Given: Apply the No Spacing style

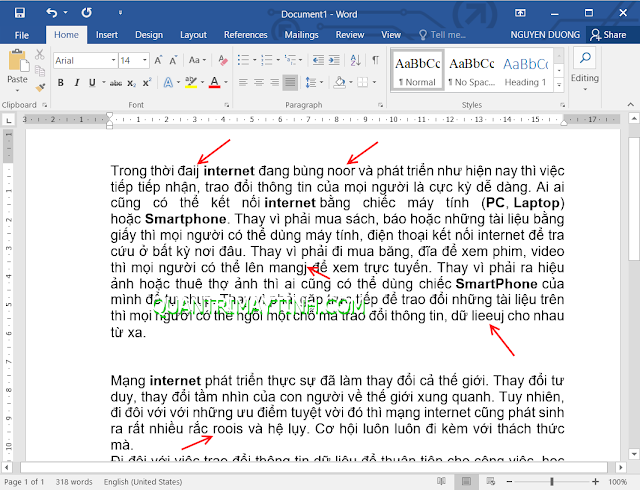Looking at the screenshot, I should (x=471, y=70).
